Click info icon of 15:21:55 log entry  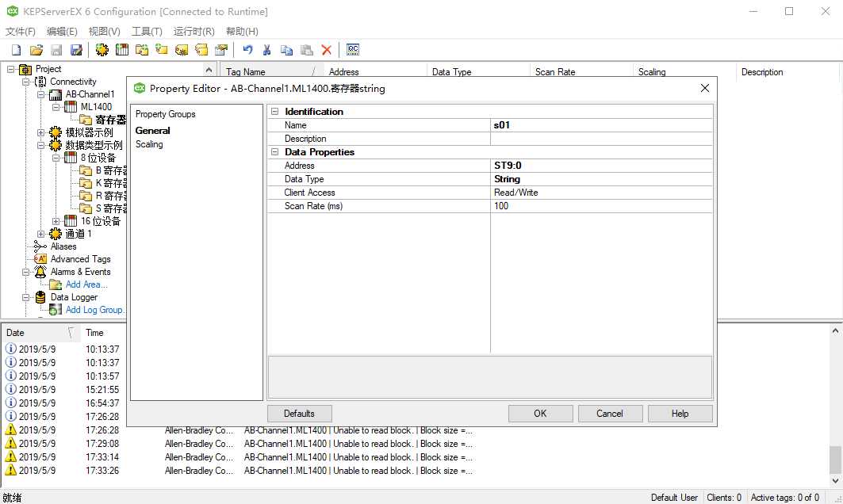pos(11,390)
